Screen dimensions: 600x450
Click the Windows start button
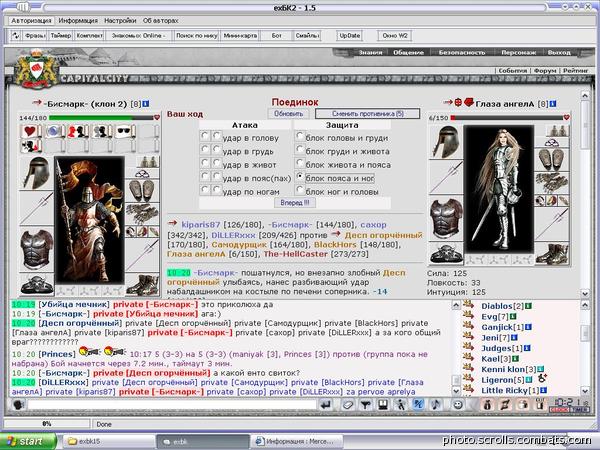28,441
